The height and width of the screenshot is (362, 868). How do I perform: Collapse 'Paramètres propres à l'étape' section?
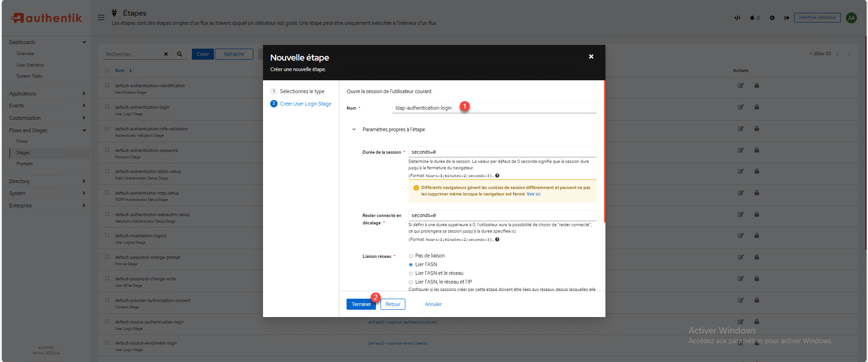(x=354, y=129)
